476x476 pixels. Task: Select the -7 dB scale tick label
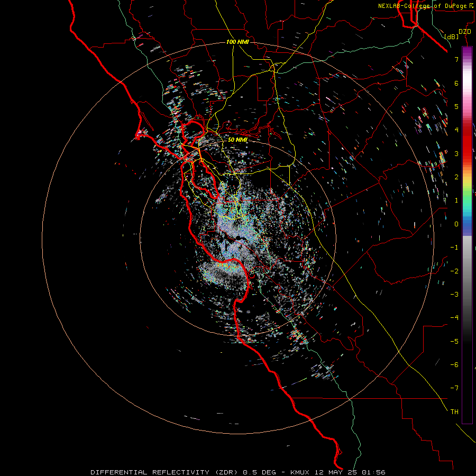coord(454,388)
